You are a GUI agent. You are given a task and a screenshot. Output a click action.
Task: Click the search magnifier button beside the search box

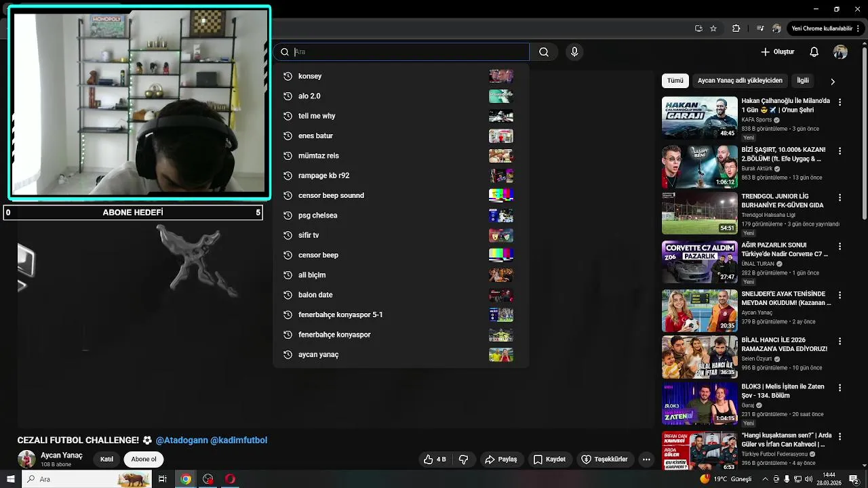coord(544,52)
